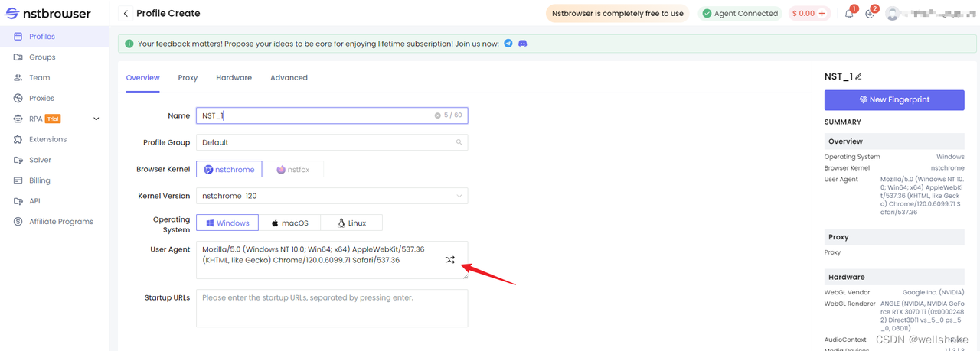980x351 pixels.
Task: Open the Discord link icon
Action: pos(523,44)
